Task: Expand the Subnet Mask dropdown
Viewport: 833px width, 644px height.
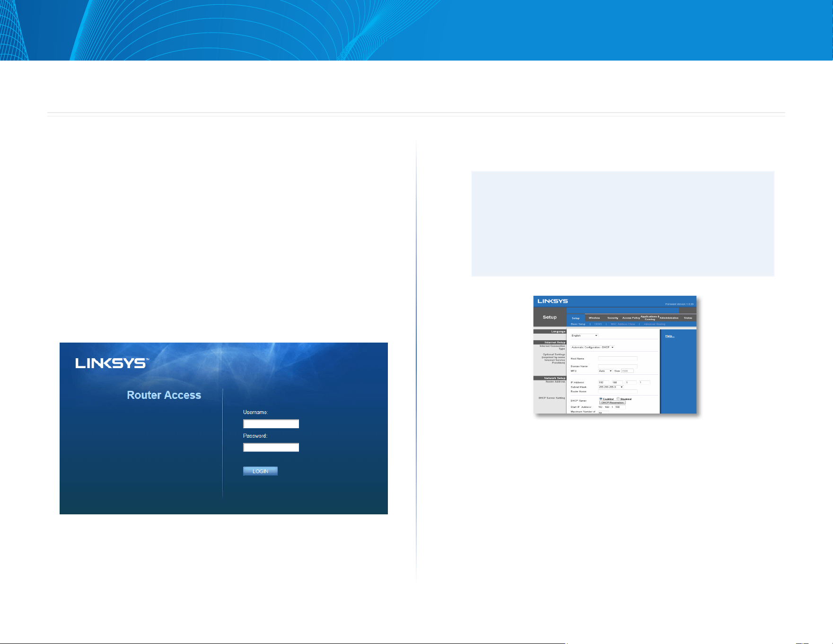Action: 611,387
